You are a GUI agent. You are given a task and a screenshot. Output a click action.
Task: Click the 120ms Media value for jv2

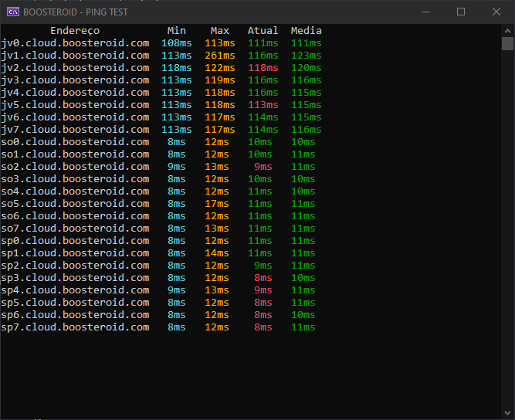click(306, 68)
